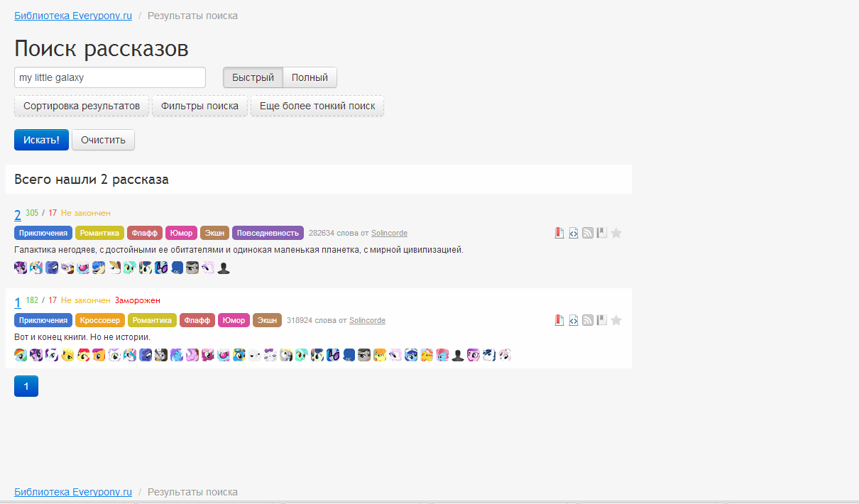Bookmark story 1 with the bookmark icon

click(602, 320)
